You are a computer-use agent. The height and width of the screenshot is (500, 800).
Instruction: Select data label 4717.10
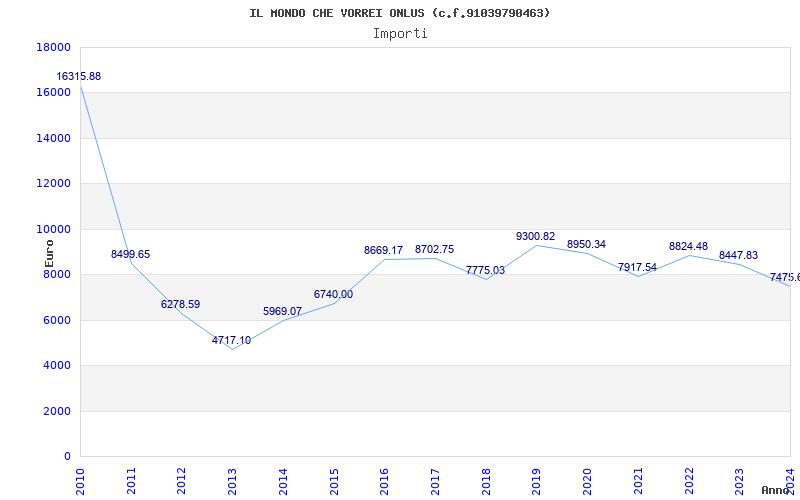[x=232, y=340]
